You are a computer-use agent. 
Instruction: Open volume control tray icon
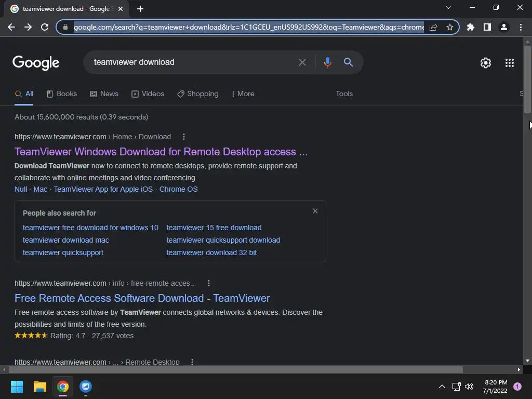coord(469,387)
